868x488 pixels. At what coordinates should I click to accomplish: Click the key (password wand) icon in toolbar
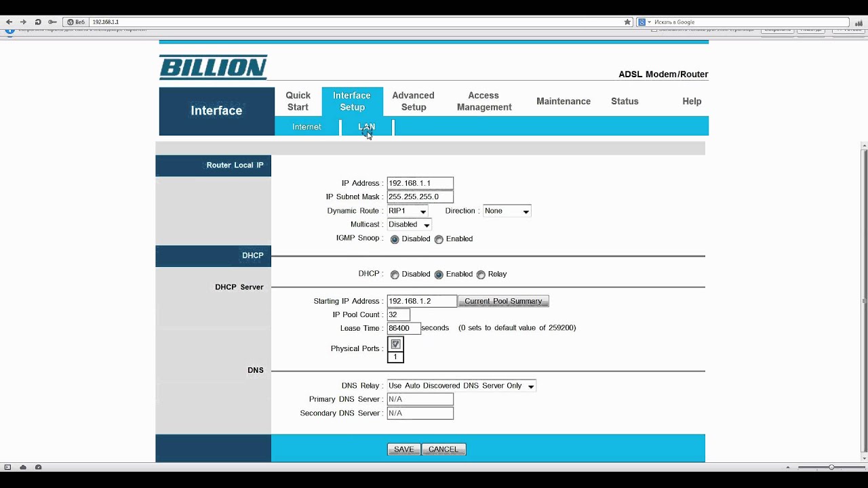pyautogui.click(x=52, y=22)
